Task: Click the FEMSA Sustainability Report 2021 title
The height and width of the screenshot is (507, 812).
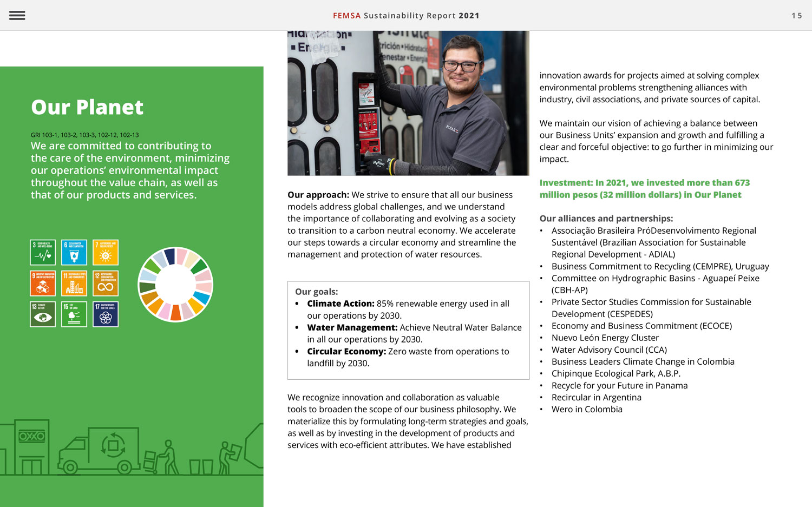Action: pyautogui.click(x=406, y=16)
